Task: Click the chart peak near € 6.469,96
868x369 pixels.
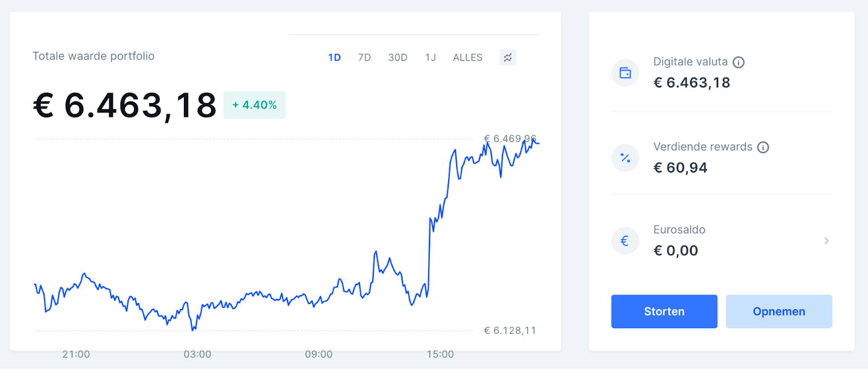Action: pyautogui.click(x=510, y=139)
